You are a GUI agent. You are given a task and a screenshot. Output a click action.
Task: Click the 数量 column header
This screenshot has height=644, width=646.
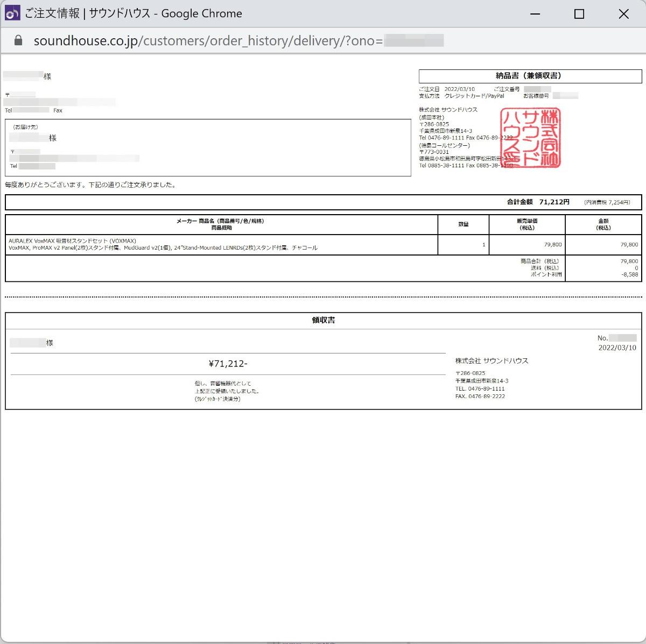click(463, 224)
